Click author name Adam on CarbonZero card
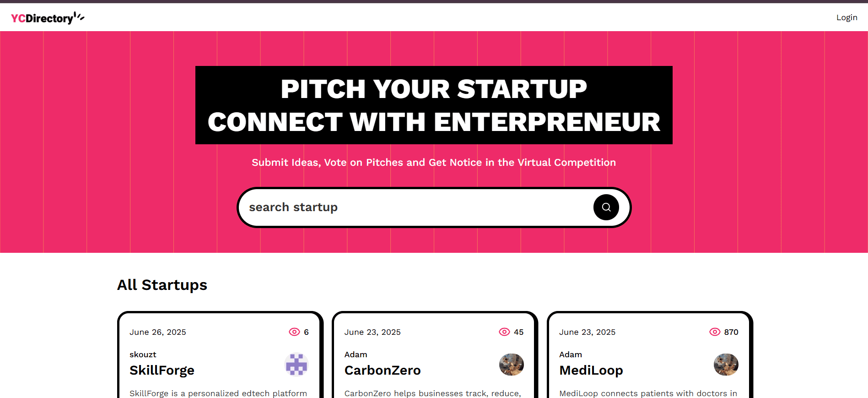This screenshot has height=398, width=868. coord(356,354)
